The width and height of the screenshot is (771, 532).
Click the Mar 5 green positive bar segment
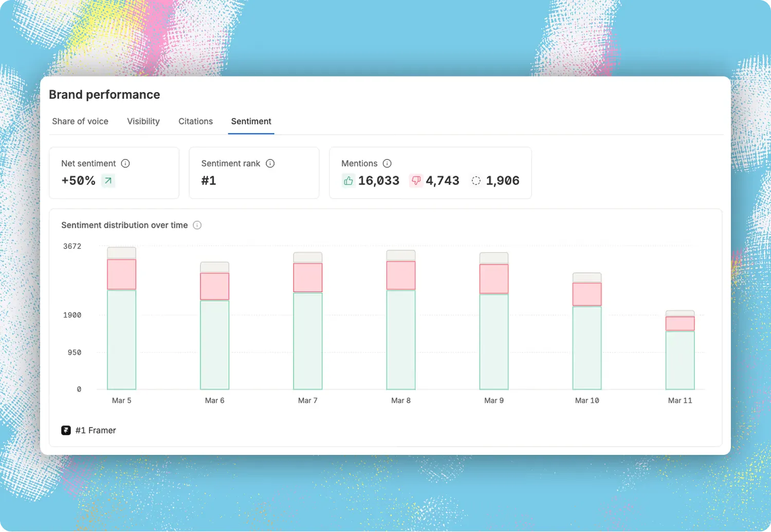[122, 340]
